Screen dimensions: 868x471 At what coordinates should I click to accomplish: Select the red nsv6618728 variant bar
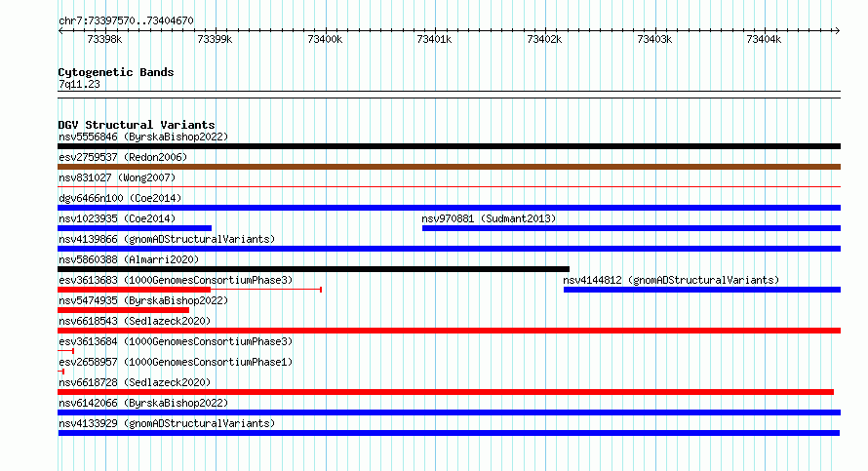tap(446, 392)
